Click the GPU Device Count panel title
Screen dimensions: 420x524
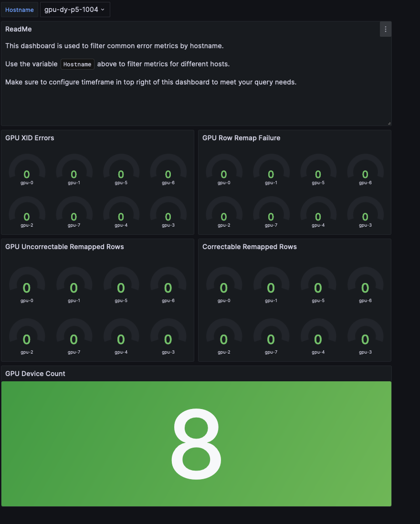click(x=35, y=374)
